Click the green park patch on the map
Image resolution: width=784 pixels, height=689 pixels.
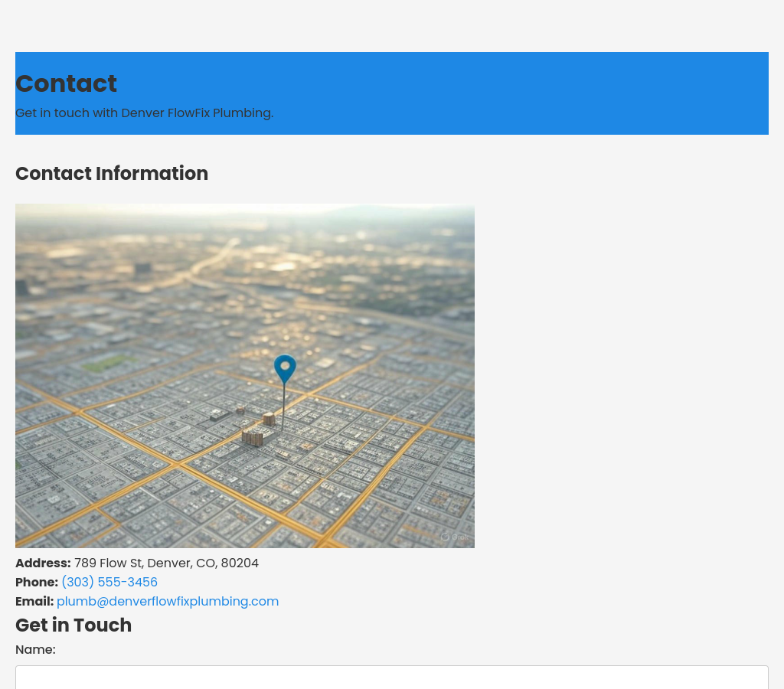click(108, 364)
